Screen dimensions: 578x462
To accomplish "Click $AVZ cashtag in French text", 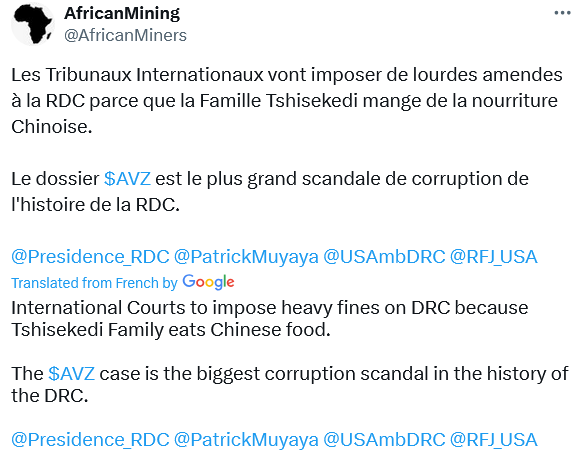I will point(127,179).
